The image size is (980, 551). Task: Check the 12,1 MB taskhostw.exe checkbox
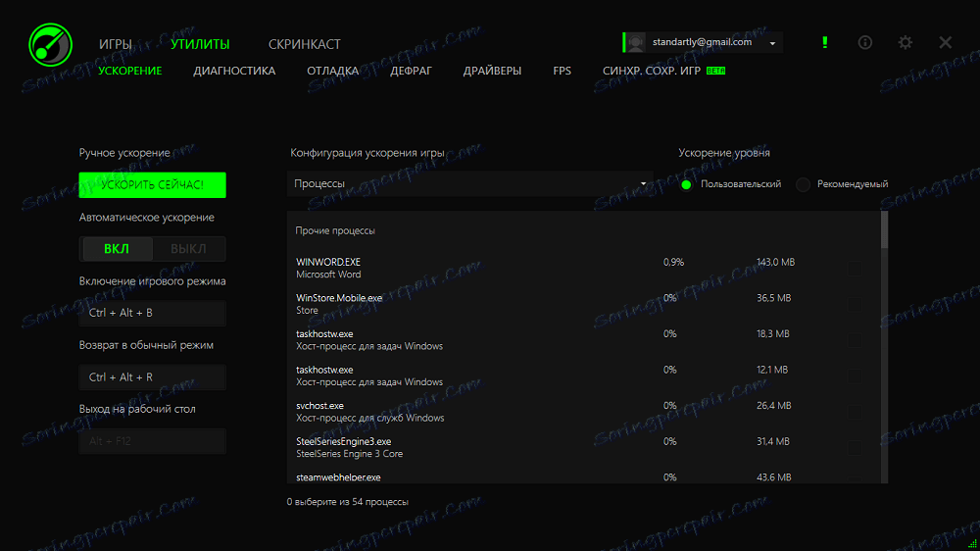pyautogui.click(x=855, y=376)
